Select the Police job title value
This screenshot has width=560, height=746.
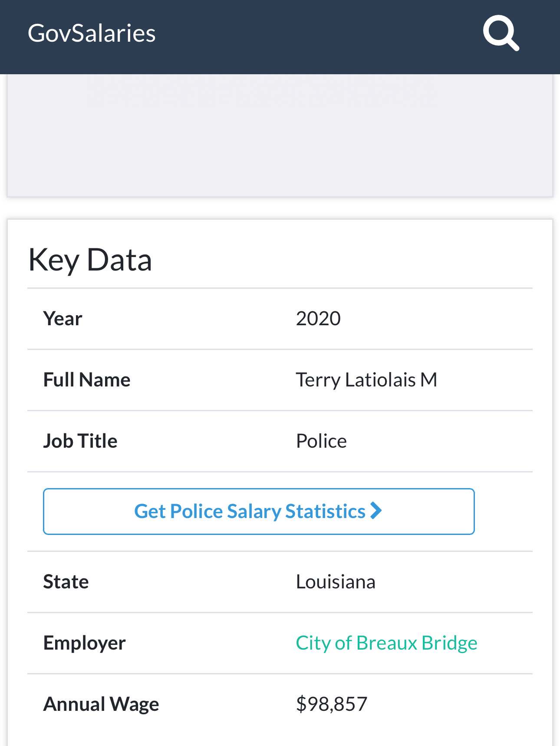tap(321, 441)
